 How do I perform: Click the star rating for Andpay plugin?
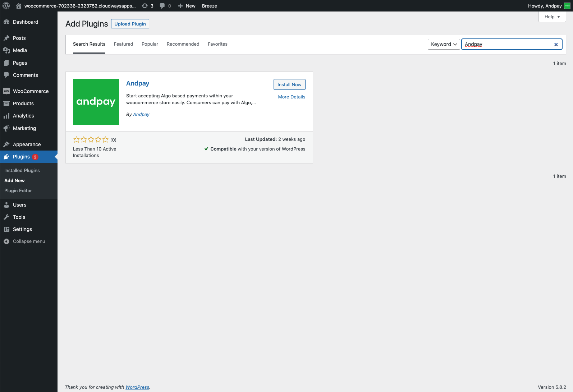(x=91, y=140)
